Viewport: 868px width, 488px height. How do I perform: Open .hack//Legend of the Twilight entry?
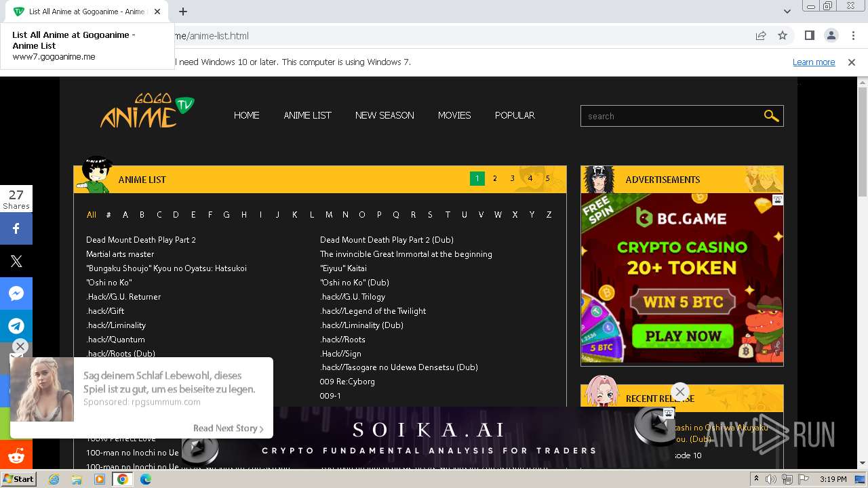(373, 311)
